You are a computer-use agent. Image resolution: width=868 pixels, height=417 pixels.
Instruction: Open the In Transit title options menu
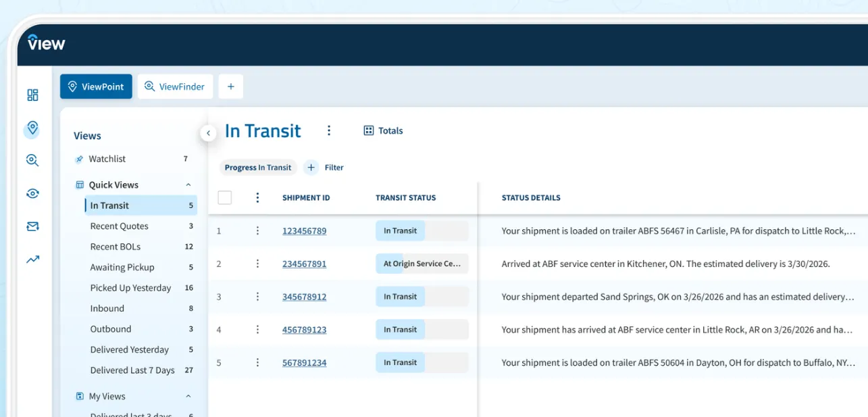coord(329,130)
